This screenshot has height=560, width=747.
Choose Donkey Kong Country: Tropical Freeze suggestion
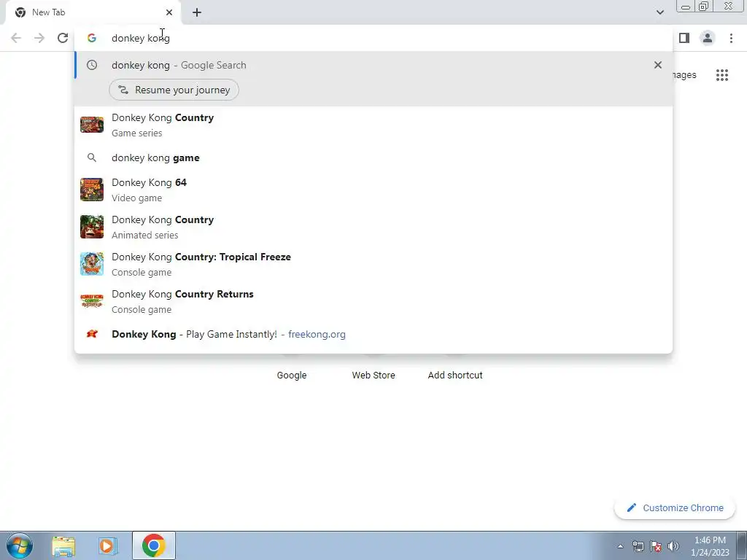click(373, 264)
